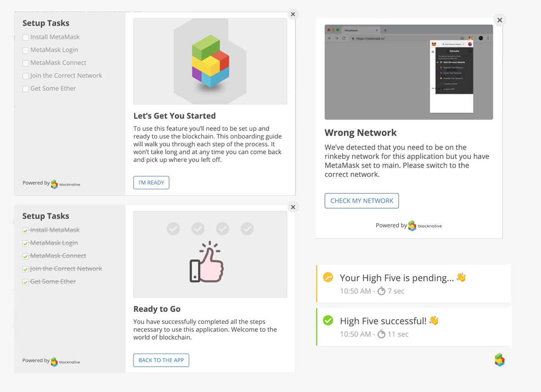Check the unchecked Install MetaMask checkbox
The image size is (541, 392).
25,38
